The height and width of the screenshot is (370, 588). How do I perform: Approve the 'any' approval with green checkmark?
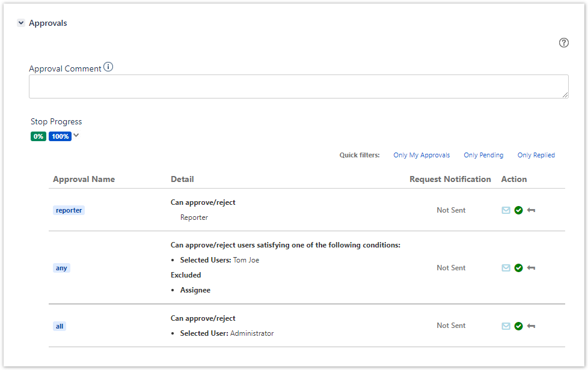point(519,268)
